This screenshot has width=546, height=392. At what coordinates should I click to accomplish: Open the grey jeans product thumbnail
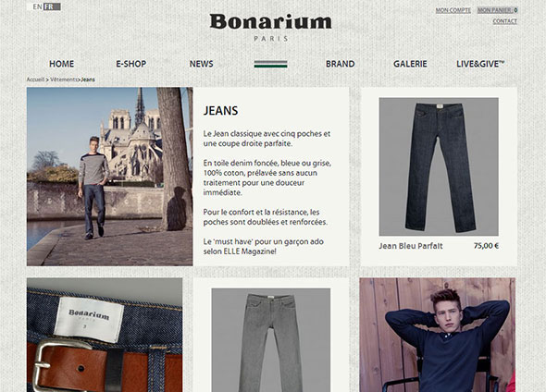[x=271, y=340]
